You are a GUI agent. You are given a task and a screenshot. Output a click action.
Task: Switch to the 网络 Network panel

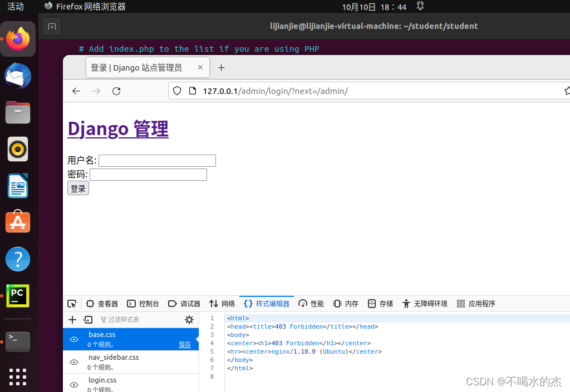pos(221,304)
